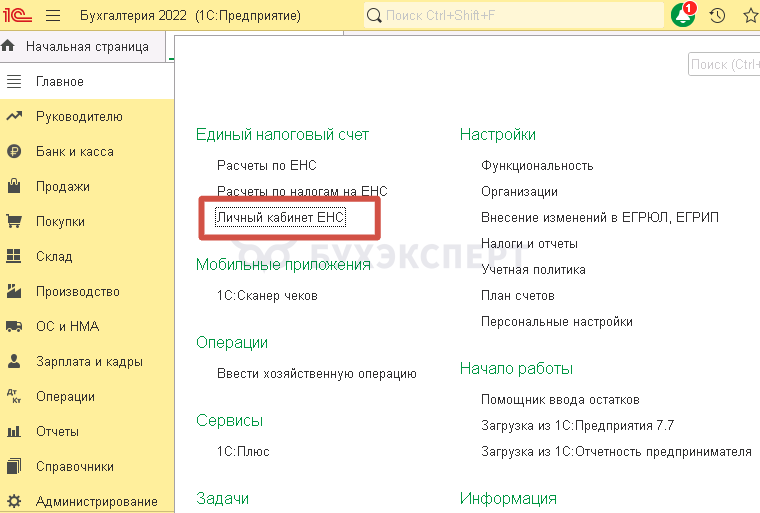Click the Администрирование gear icon
The image size is (760, 513).
[x=14, y=501]
